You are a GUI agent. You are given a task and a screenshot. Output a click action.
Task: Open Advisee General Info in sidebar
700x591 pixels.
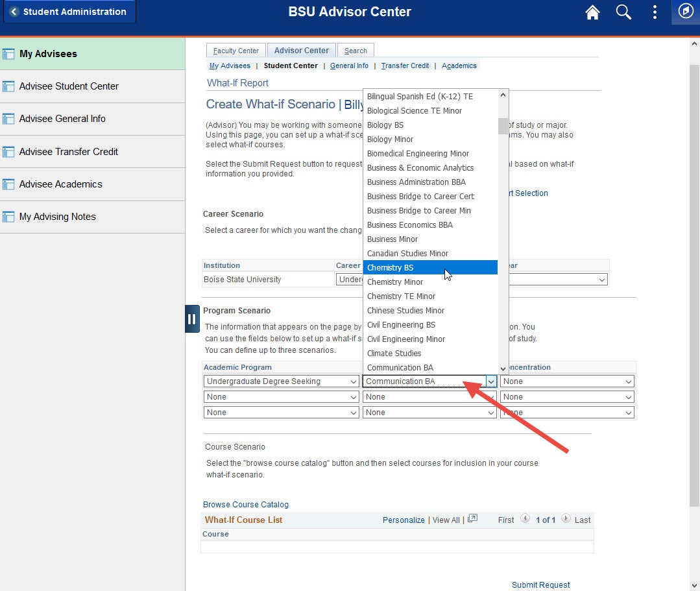[x=92, y=119]
